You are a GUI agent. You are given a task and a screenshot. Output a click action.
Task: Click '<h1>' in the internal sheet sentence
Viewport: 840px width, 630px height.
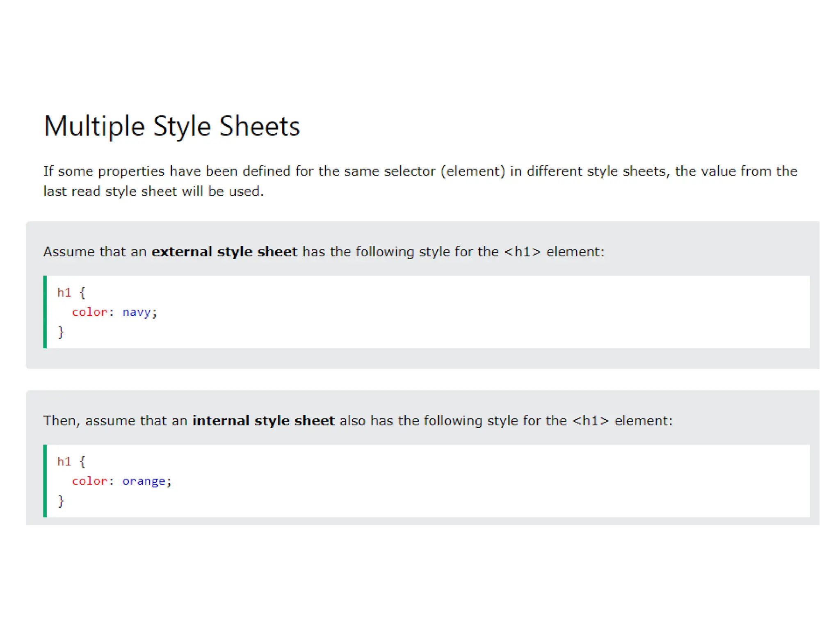590,420
